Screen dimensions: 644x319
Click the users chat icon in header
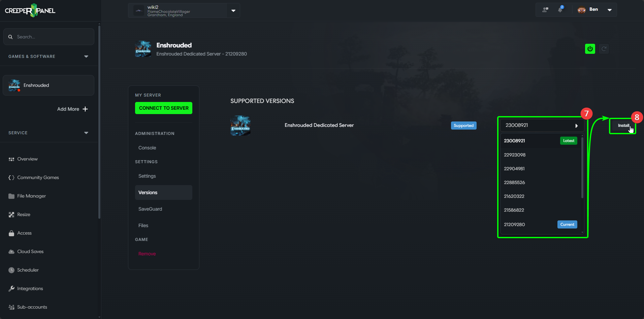click(x=545, y=10)
